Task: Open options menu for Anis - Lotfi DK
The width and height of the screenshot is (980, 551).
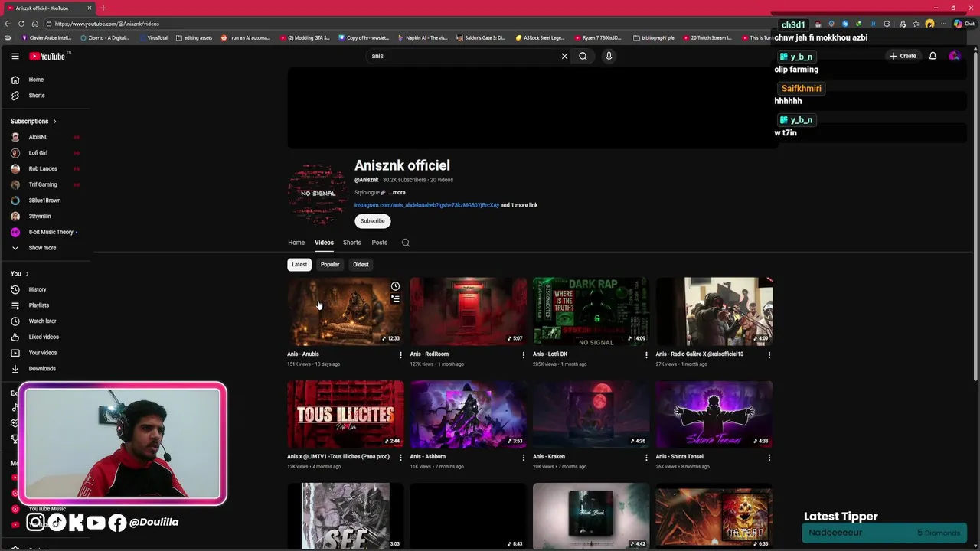Action: pos(646,355)
